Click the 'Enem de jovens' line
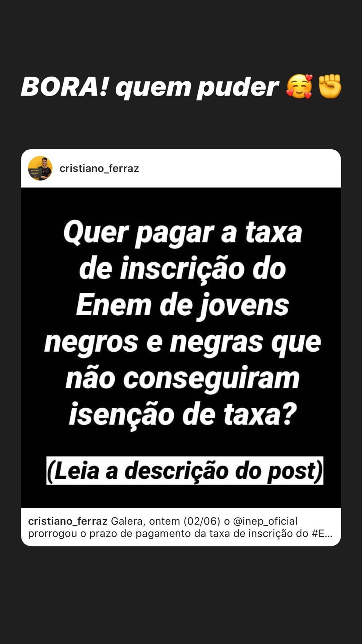The height and width of the screenshot is (644, 362). [x=182, y=306]
